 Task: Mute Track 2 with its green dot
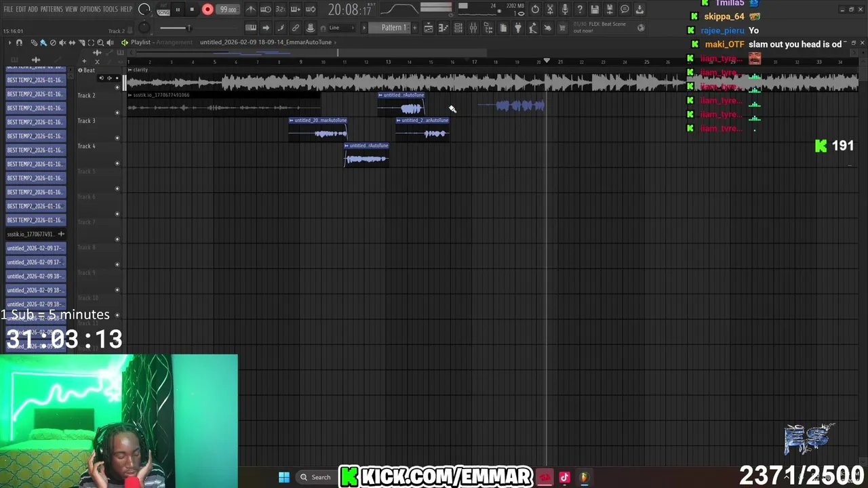coord(117,113)
